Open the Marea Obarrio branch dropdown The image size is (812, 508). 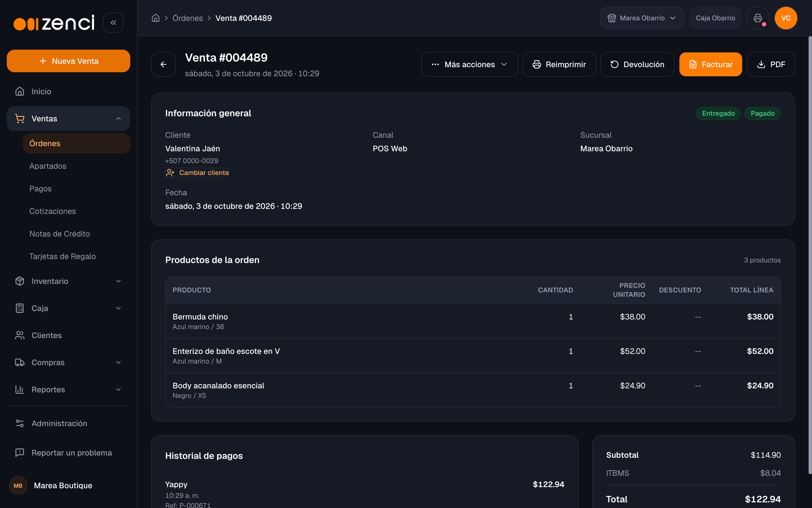tap(642, 18)
